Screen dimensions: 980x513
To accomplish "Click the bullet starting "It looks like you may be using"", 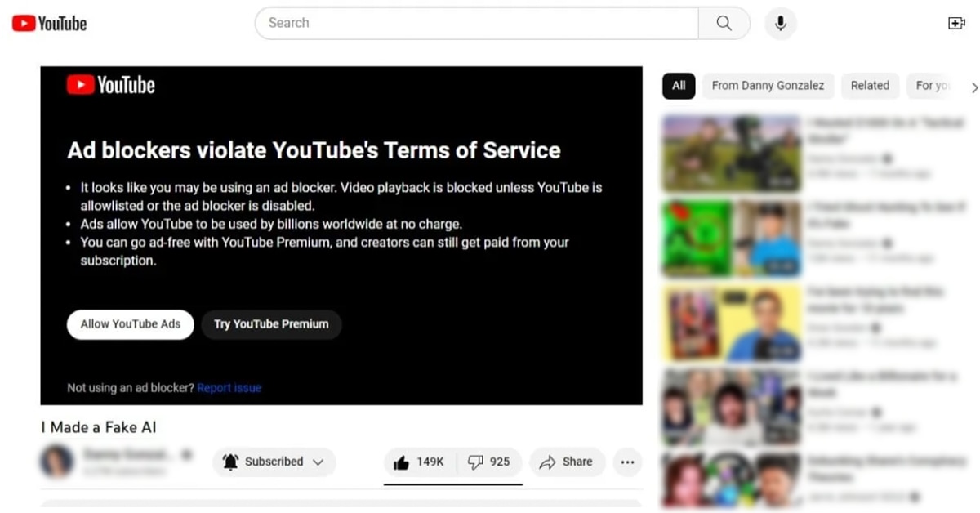I will coord(341,197).
